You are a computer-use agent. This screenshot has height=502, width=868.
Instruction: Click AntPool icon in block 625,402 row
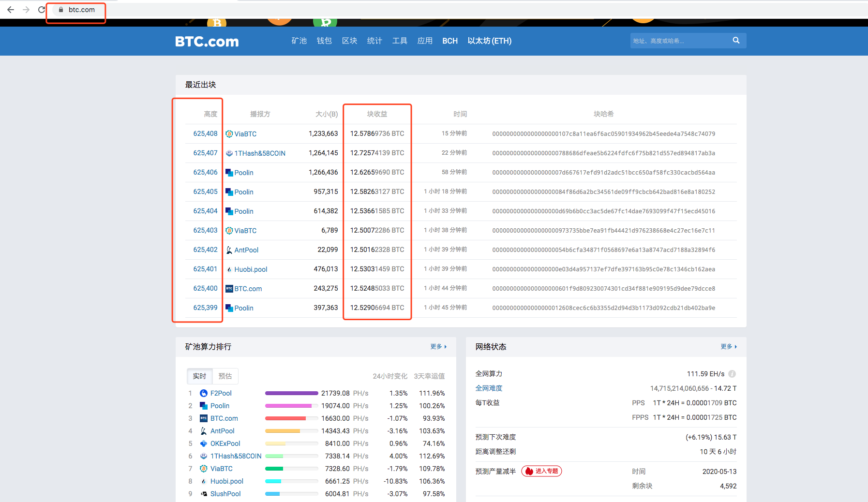click(x=229, y=250)
